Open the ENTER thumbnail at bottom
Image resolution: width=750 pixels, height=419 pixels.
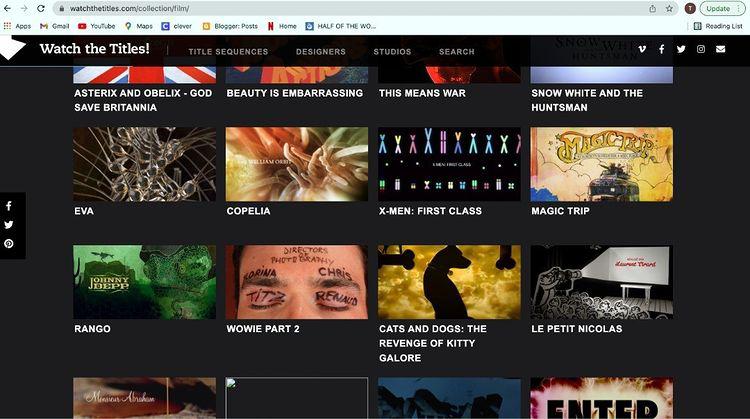click(602, 398)
